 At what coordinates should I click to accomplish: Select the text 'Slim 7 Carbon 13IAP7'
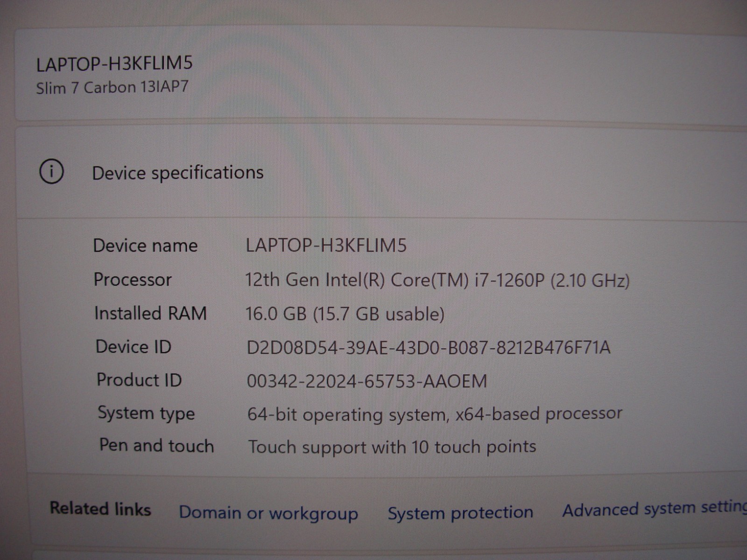[112, 87]
